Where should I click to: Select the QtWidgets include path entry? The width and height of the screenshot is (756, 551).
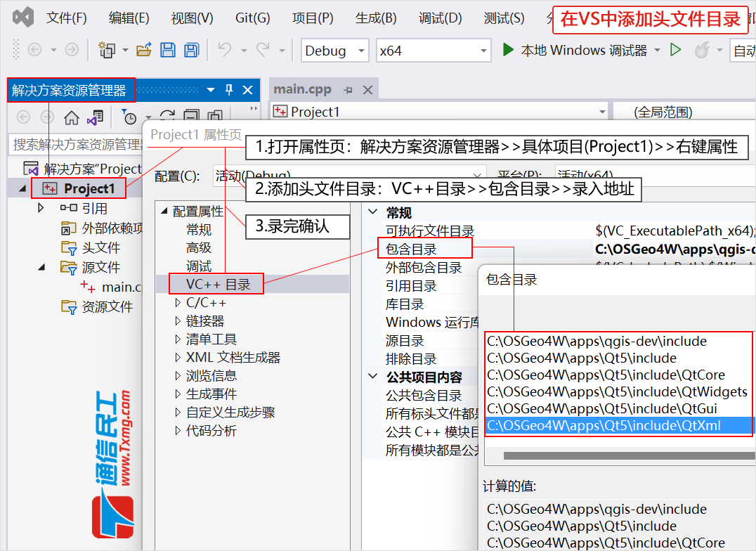(x=617, y=391)
